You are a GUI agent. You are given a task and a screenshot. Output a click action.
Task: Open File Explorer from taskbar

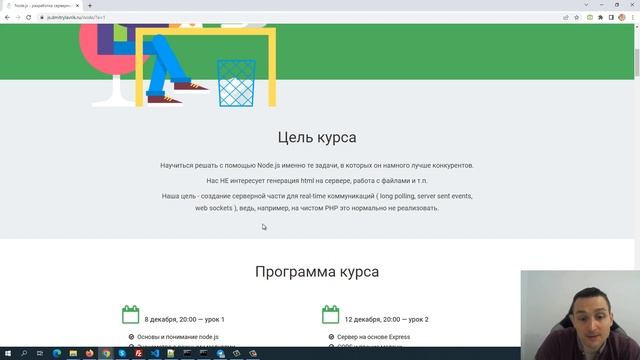73,353
